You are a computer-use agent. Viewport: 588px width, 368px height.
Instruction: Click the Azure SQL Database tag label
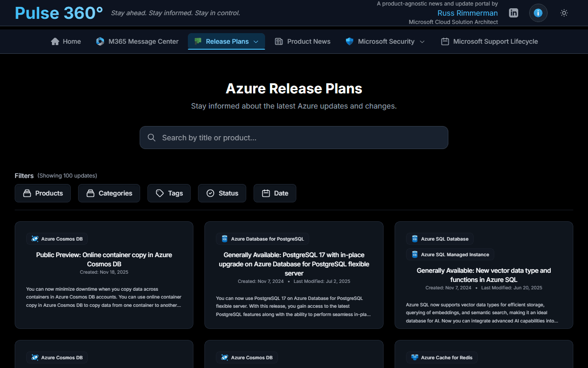(x=445, y=239)
